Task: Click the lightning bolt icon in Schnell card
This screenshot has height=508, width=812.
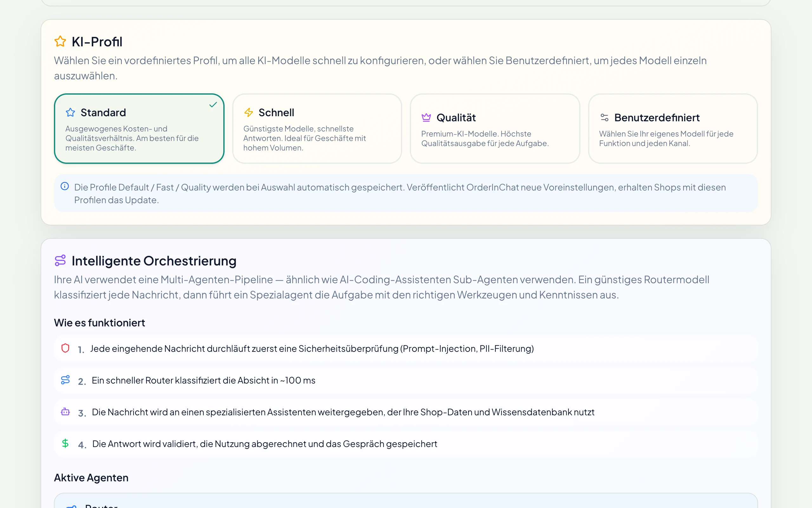Action: coord(249,112)
